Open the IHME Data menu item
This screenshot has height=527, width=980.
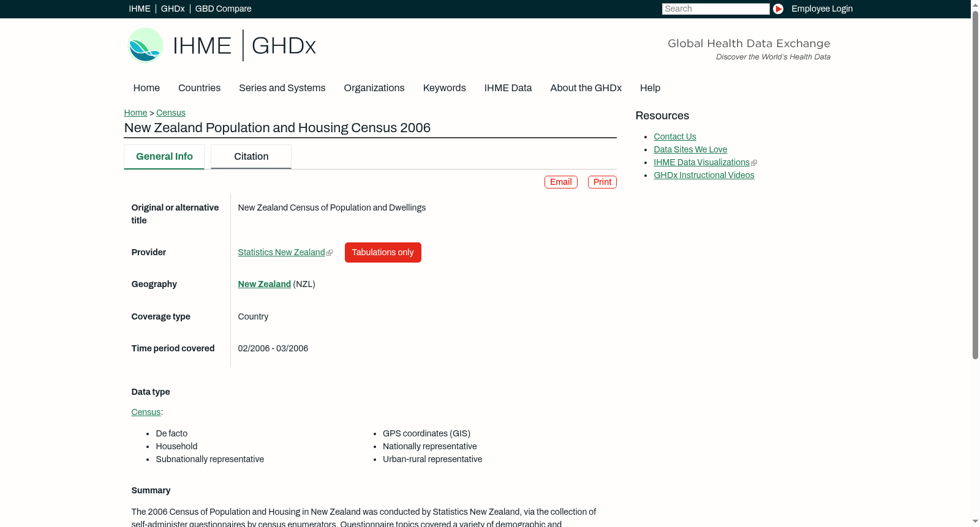click(x=508, y=88)
